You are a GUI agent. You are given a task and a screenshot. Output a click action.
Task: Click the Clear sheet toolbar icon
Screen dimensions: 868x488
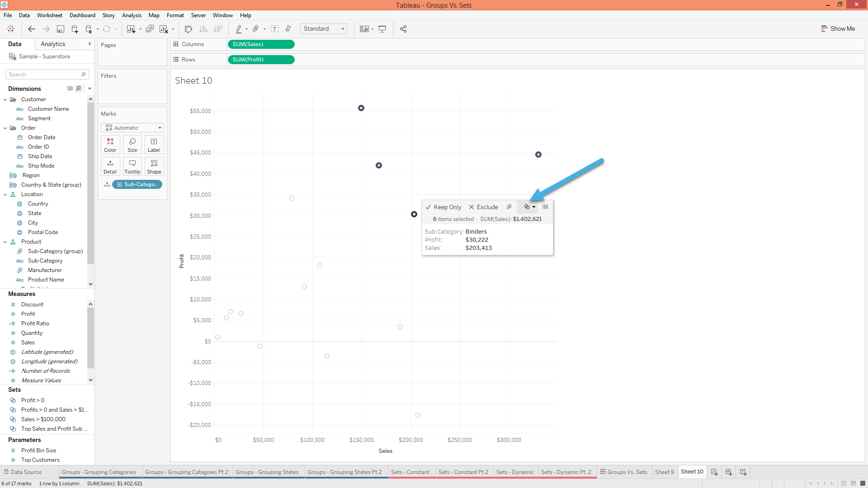point(164,29)
